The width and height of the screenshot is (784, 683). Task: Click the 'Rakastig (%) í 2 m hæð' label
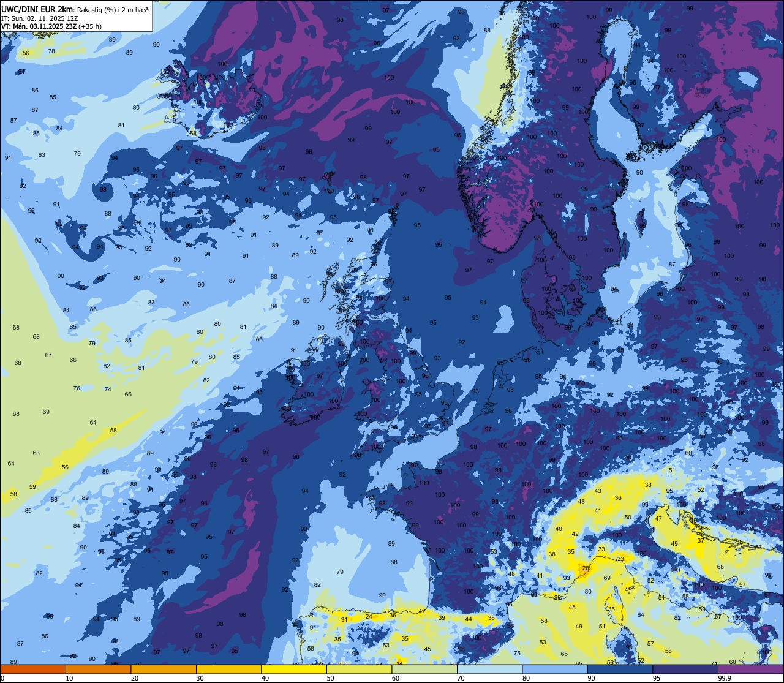click(112, 9)
